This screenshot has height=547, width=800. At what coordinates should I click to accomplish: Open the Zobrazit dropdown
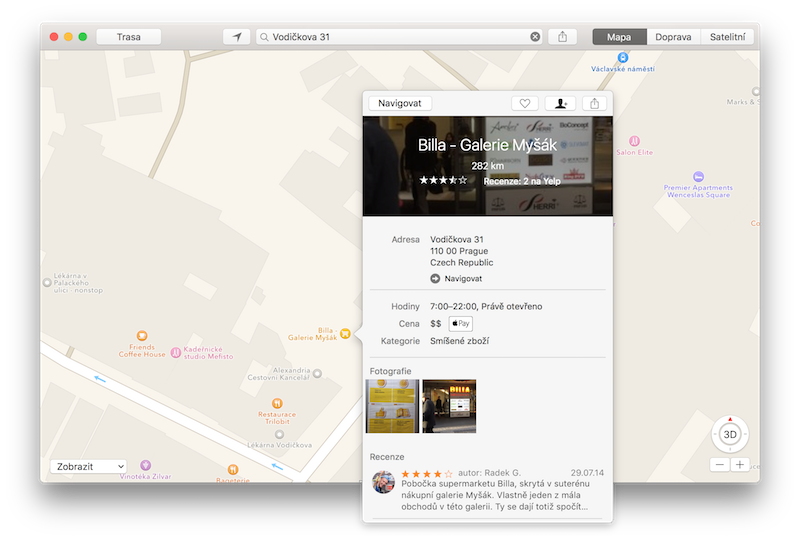point(88,466)
